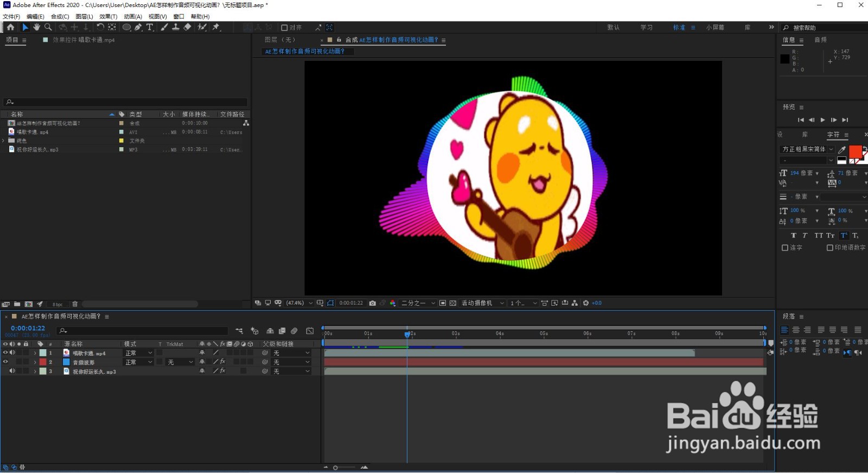868x473 pixels.
Task: Select the Pen tool
Action: click(x=138, y=27)
